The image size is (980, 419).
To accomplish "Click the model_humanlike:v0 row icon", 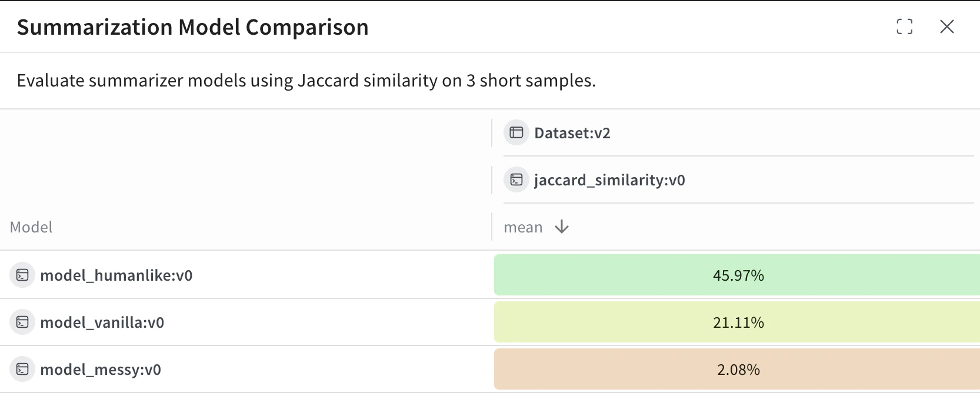I will 22,275.
